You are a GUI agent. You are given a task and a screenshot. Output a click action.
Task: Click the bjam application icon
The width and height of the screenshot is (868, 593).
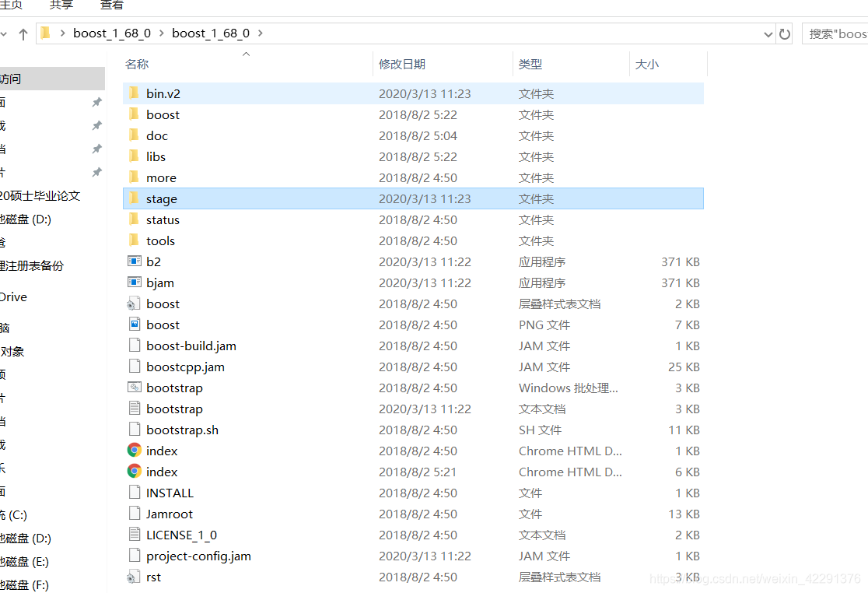click(135, 282)
